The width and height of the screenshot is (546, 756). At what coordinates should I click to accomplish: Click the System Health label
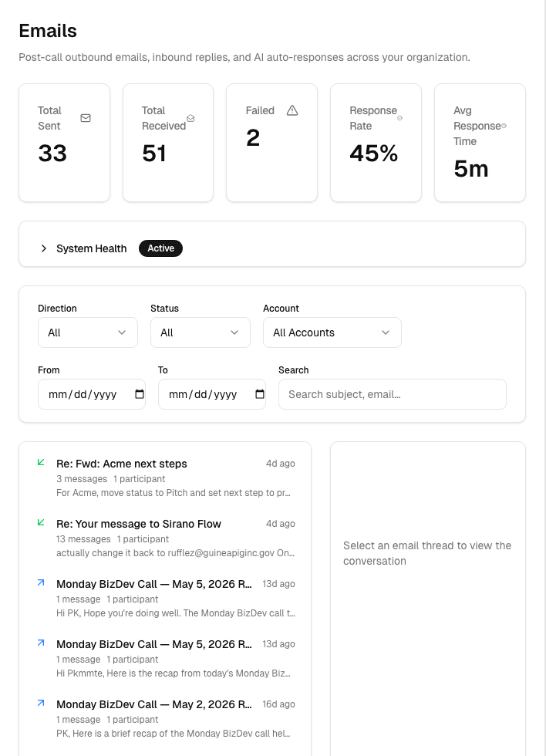tap(92, 248)
